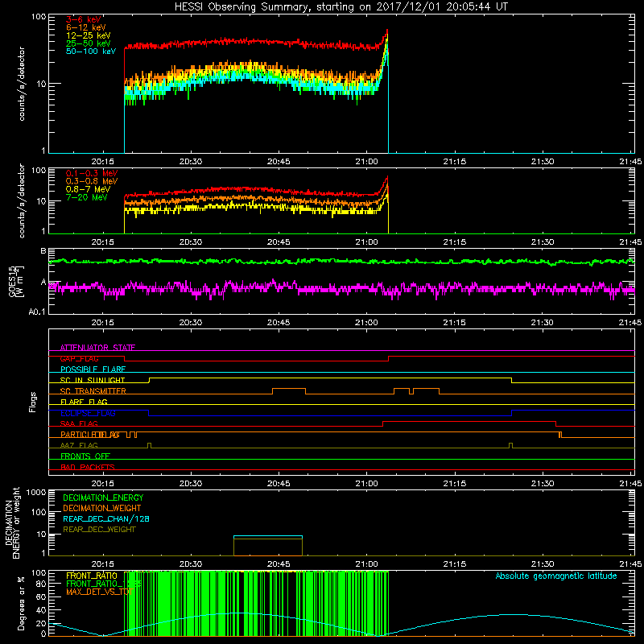Select the "50-100 keV" legend label
This screenshot has height=644, width=644.
click(91, 52)
